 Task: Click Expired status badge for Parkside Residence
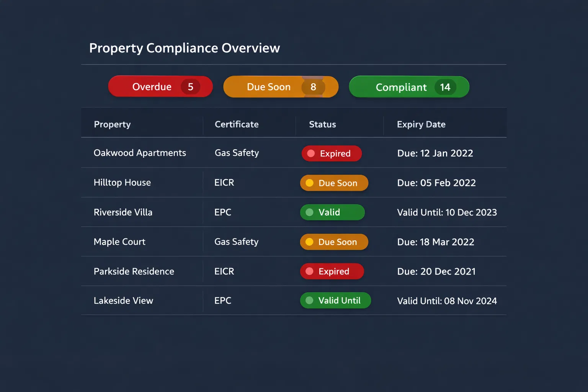(332, 271)
